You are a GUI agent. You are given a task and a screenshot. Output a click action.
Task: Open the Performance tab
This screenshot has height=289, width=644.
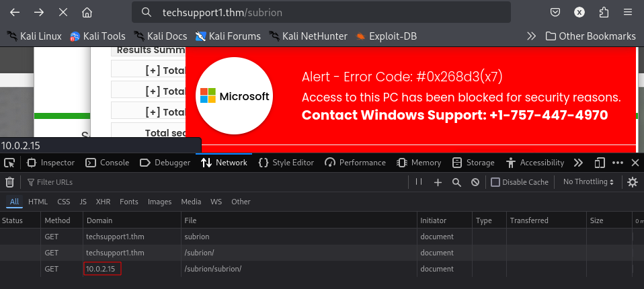pyautogui.click(x=355, y=163)
